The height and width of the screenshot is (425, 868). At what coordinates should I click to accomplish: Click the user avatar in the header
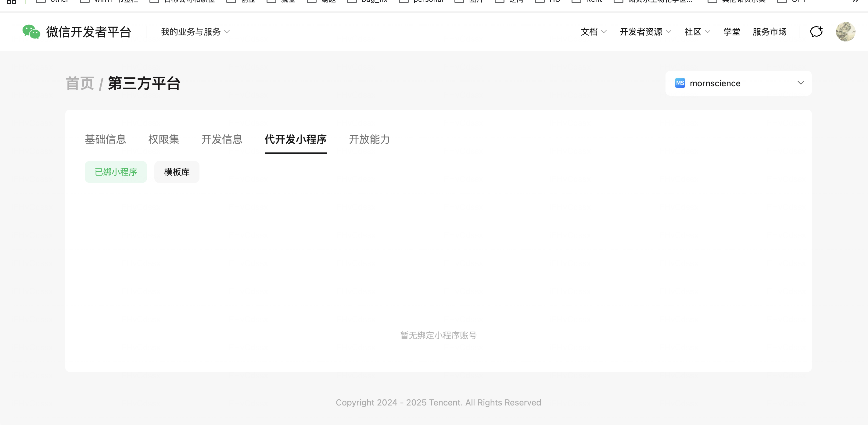click(845, 32)
